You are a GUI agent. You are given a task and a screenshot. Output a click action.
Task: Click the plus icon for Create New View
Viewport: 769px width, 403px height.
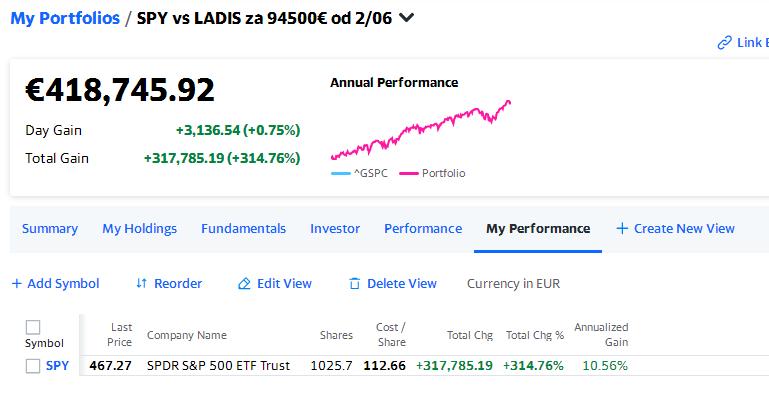tap(622, 228)
